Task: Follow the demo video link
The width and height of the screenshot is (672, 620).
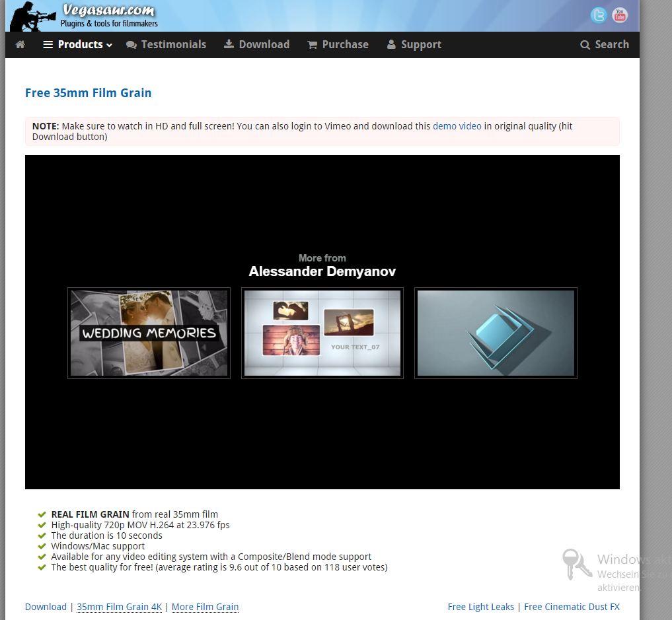Action: (457, 126)
